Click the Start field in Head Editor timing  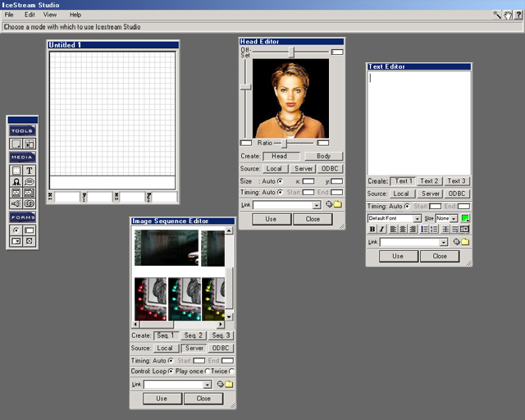pyautogui.click(x=308, y=192)
